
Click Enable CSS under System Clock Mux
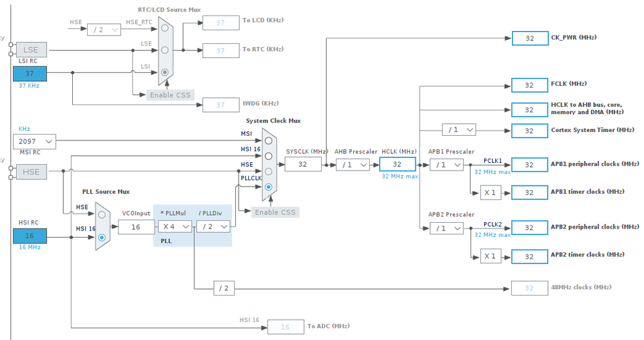275,212
